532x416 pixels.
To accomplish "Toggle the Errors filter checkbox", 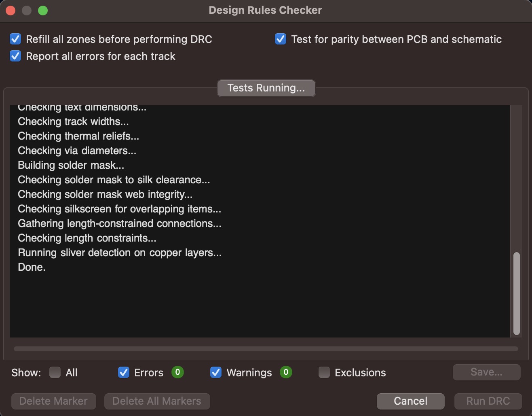I will (x=124, y=372).
